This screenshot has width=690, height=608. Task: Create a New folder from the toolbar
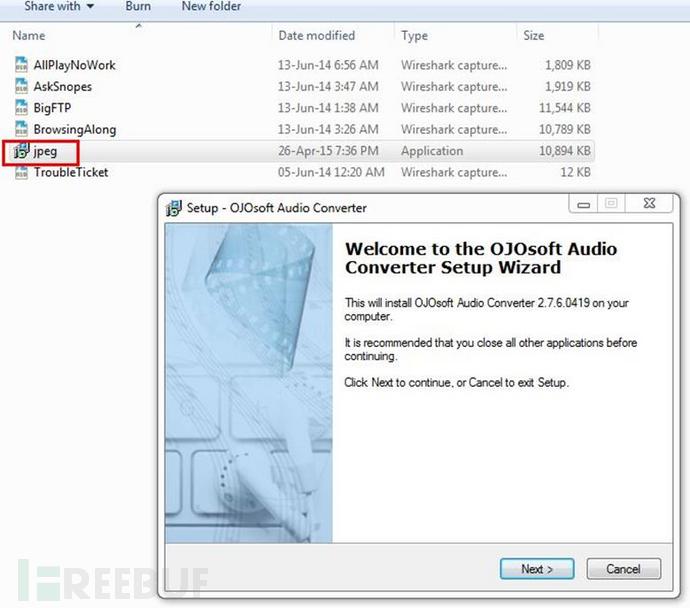[x=211, y=6]
